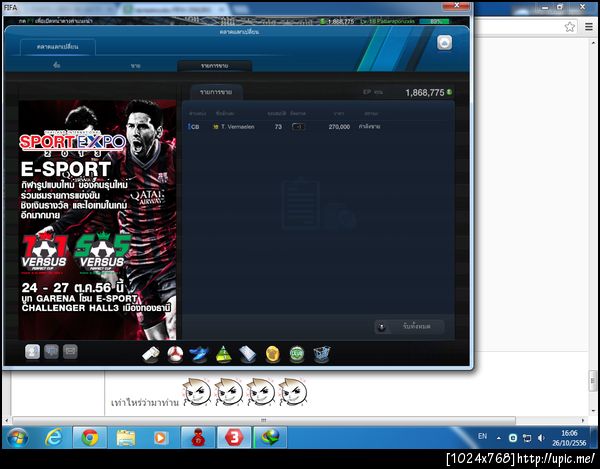Viewport: 600px width, 469px height.
Task: Select the dark รายการขาย top tab
Action: click(x=214, y=66)
